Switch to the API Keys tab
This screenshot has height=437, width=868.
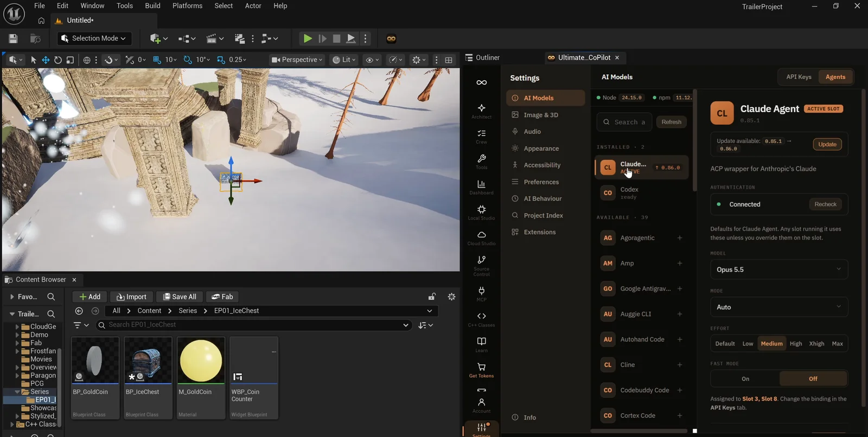799,77
